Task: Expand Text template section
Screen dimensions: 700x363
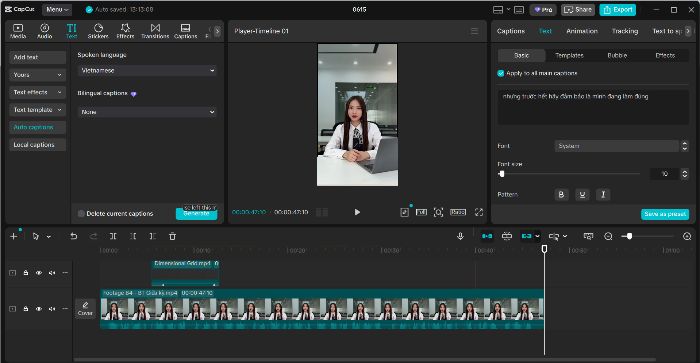Action: pyautogui.click(x=38, y=109)
